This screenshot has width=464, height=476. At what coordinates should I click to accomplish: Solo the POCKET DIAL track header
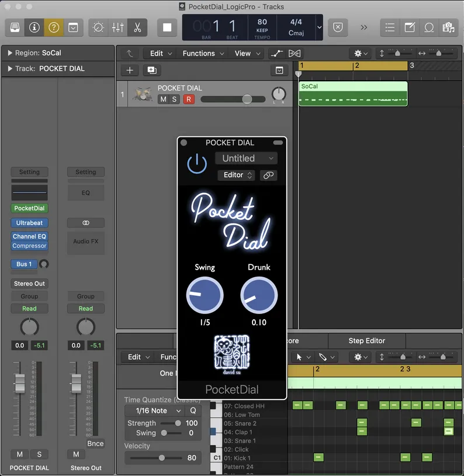pos(174,99)
